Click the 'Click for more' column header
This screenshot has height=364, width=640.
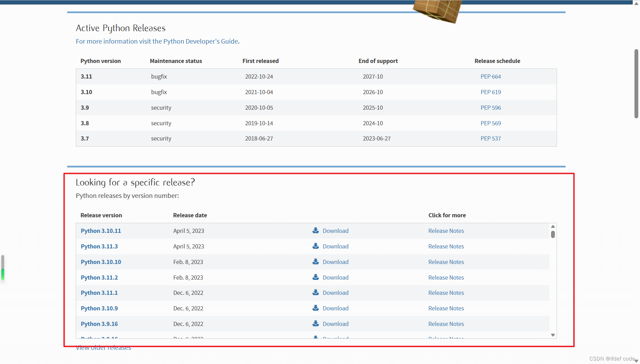point(447,215)
